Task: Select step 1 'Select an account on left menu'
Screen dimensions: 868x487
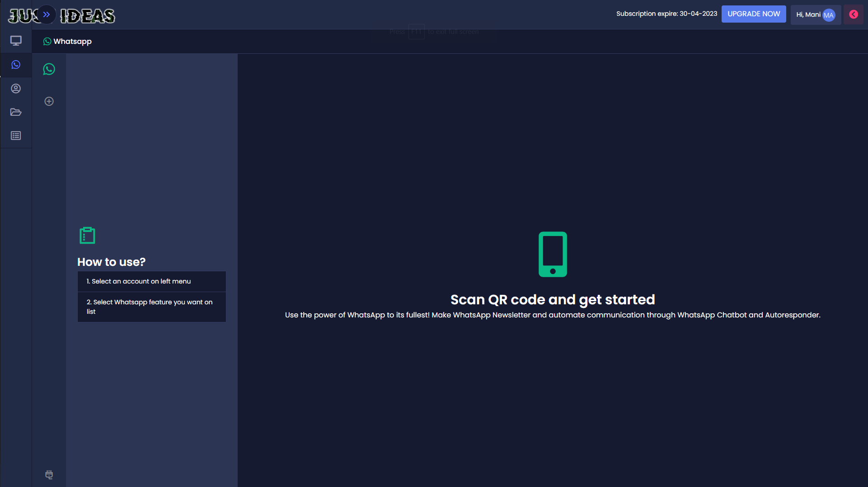Action: [152, 281]
